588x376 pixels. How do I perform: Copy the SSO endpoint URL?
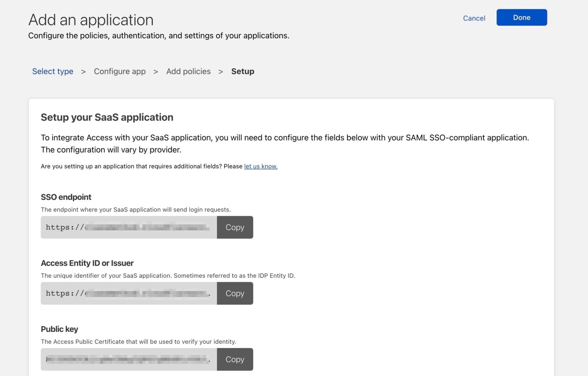tap(235, 227)
